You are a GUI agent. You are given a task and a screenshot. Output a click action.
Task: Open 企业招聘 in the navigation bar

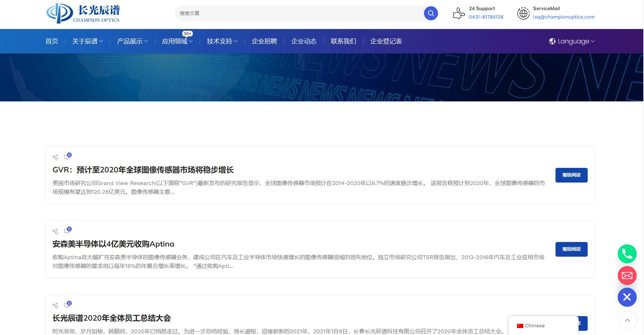(x=264, y=41)
